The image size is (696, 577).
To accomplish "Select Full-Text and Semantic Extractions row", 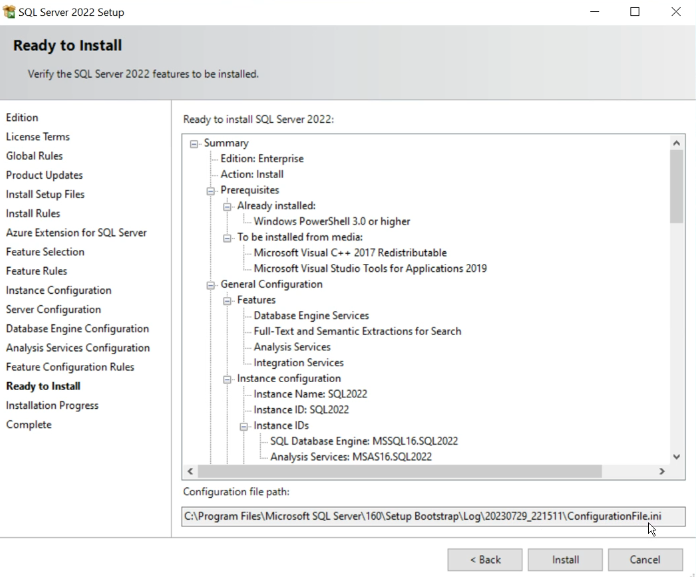I will click(357, 331).
